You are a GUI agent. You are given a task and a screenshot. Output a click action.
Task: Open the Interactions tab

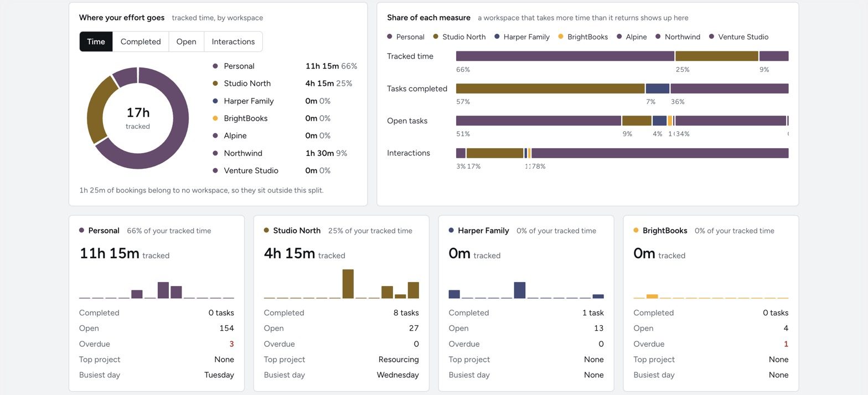[x=233, y=41]
